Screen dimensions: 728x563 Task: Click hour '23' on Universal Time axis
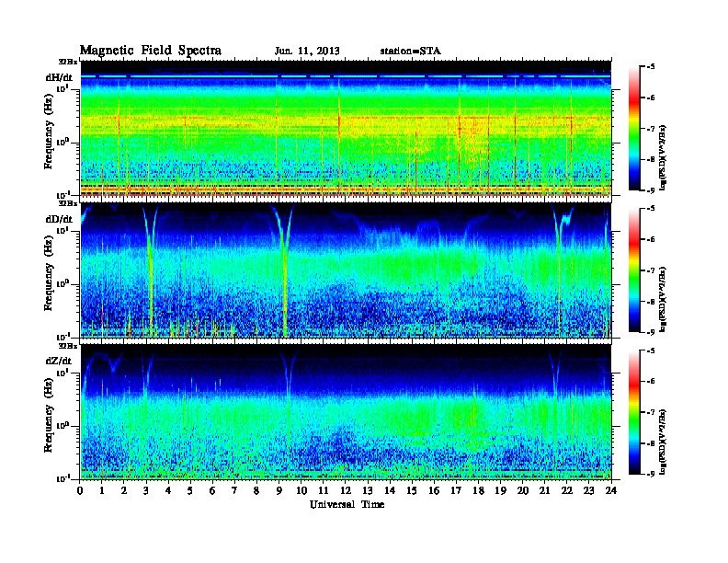tap(588, 490)
